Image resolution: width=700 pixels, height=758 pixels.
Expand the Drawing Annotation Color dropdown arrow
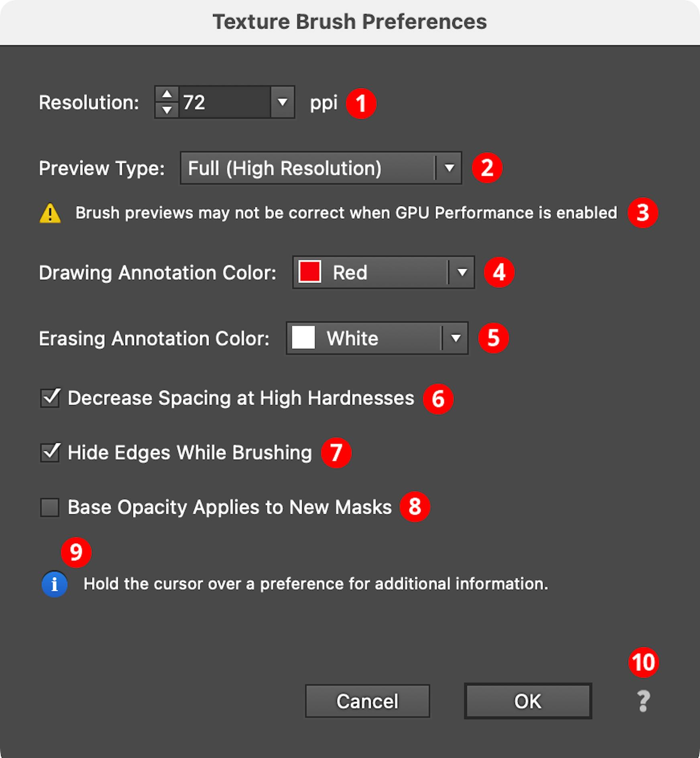coord(462,272)
